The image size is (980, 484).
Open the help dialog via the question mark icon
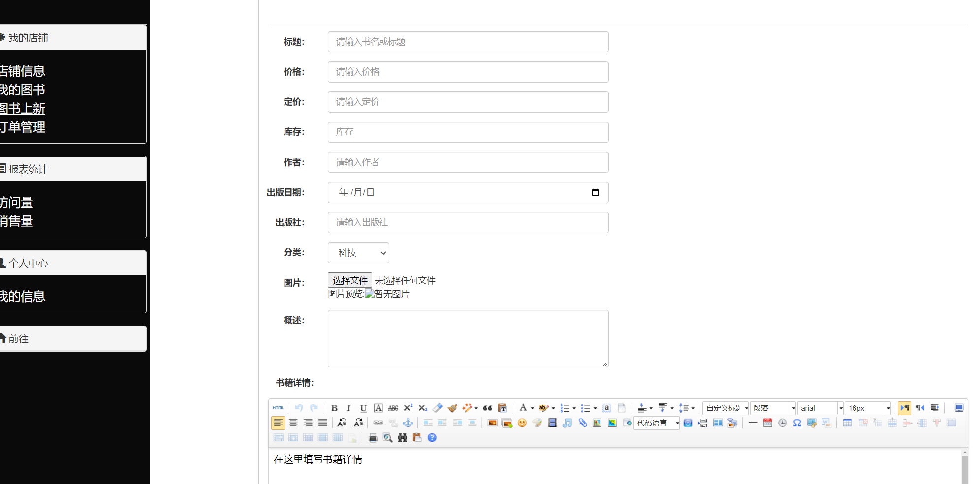432,437
